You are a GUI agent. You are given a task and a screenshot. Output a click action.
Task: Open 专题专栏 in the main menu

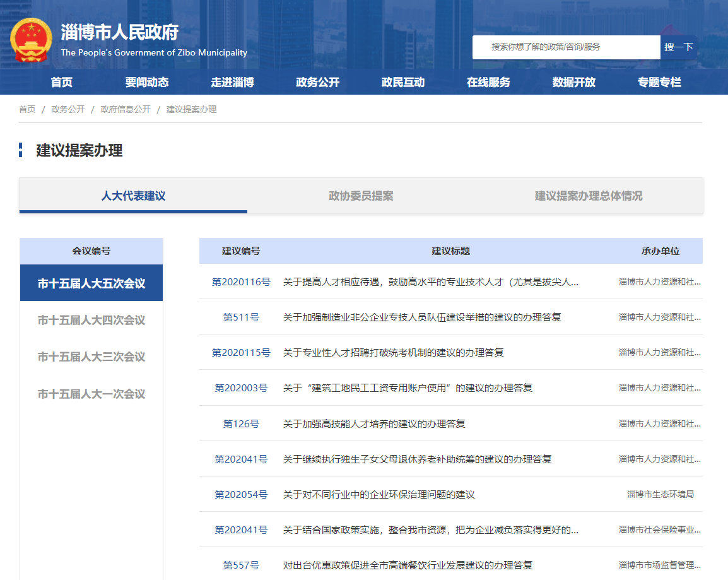tap(659, 83)
